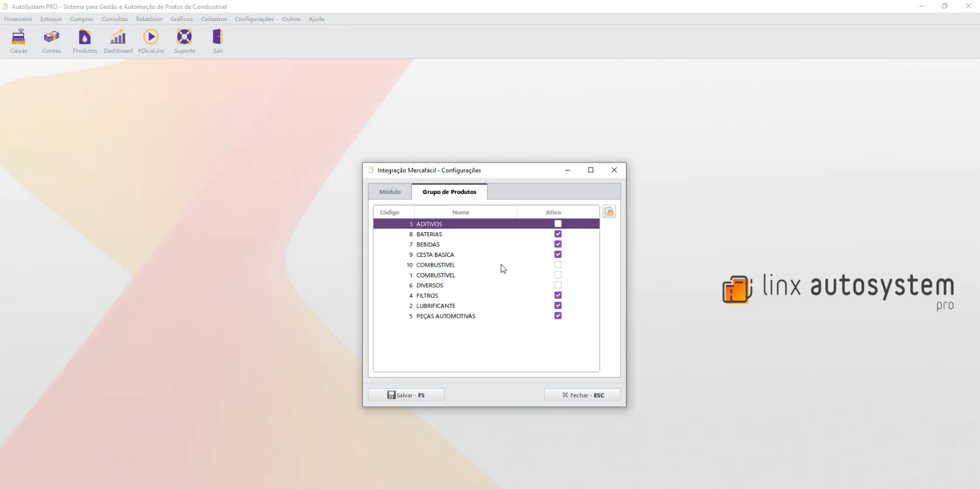Uncheck Ativo for CESTA BASICA
The image size is (980, 489).
tap(558, 254)
